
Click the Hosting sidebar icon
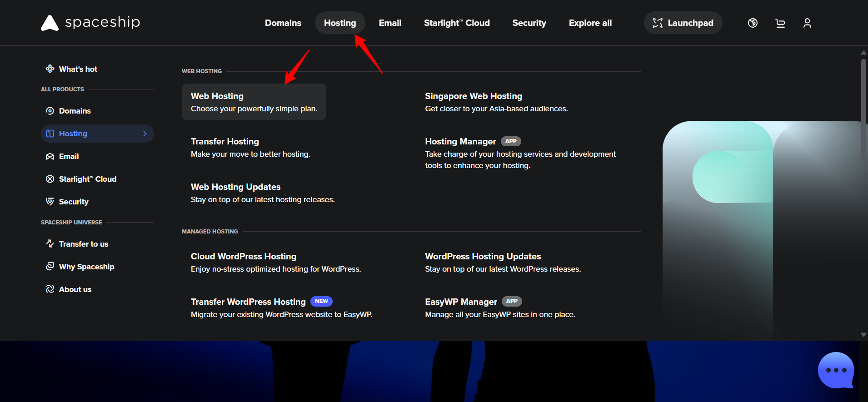[x=50, y=134]
